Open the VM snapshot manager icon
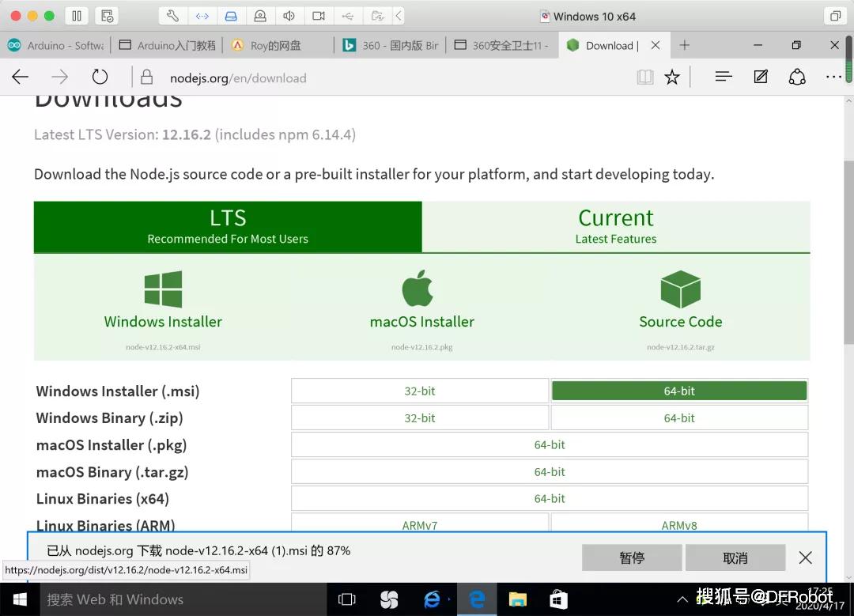This screenshot has width=854, height=616. click(x=107, y=16)
